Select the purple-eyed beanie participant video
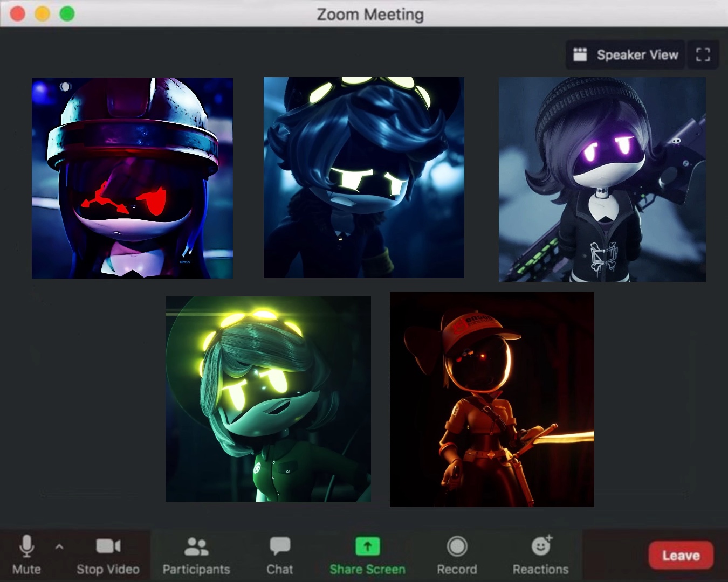This screenshot has width=728, height=582. pos(602,179)
